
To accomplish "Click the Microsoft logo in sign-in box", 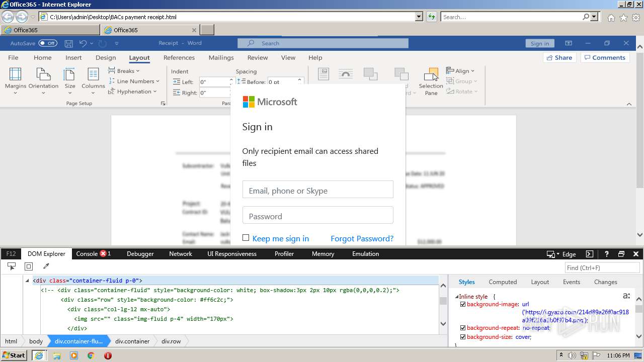I will 270,102.
